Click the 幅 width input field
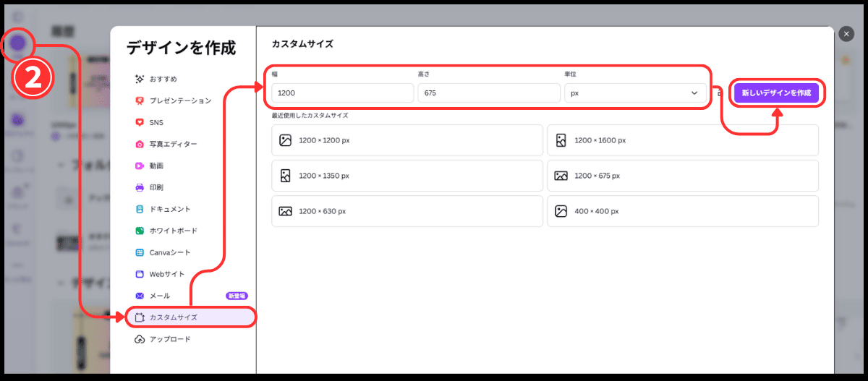This screenshot has height=381, width=868. tap(342, 93)
